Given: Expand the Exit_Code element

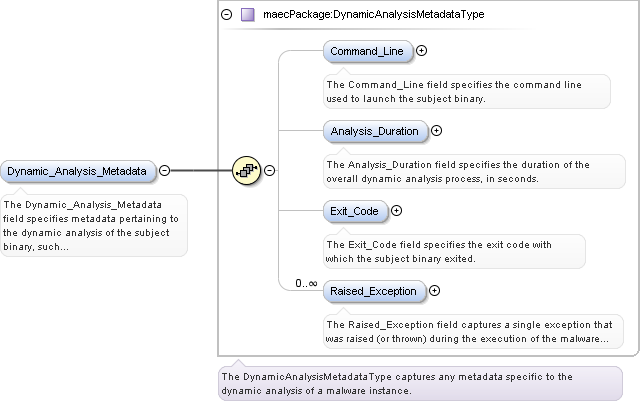Looking at the screenshot, I should pyautogui.click(x=397, y=210).
